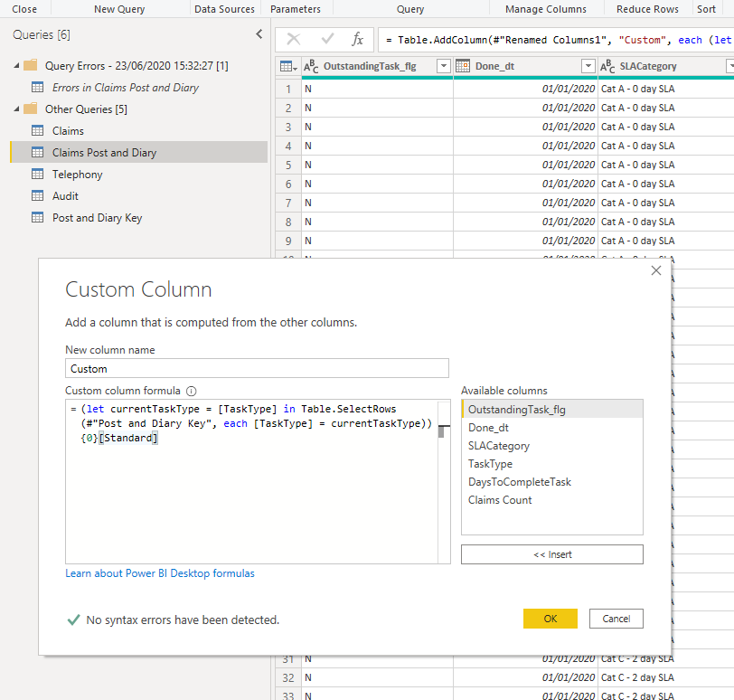734x700 pixels.
Task: Open the New Query ribbon group
Action: 119,9
